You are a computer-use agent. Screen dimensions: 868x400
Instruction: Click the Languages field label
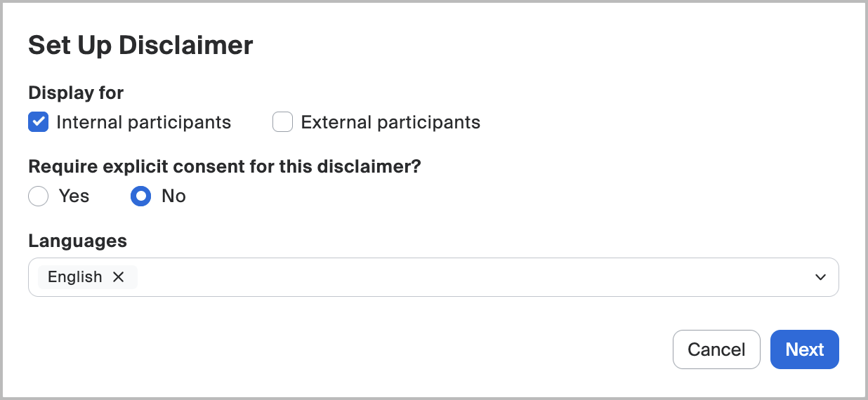77,241
